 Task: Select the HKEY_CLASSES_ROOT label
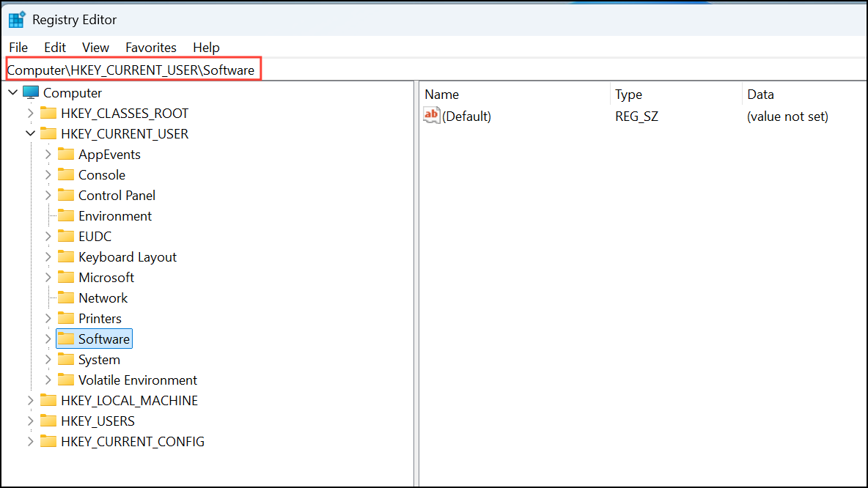125,114
